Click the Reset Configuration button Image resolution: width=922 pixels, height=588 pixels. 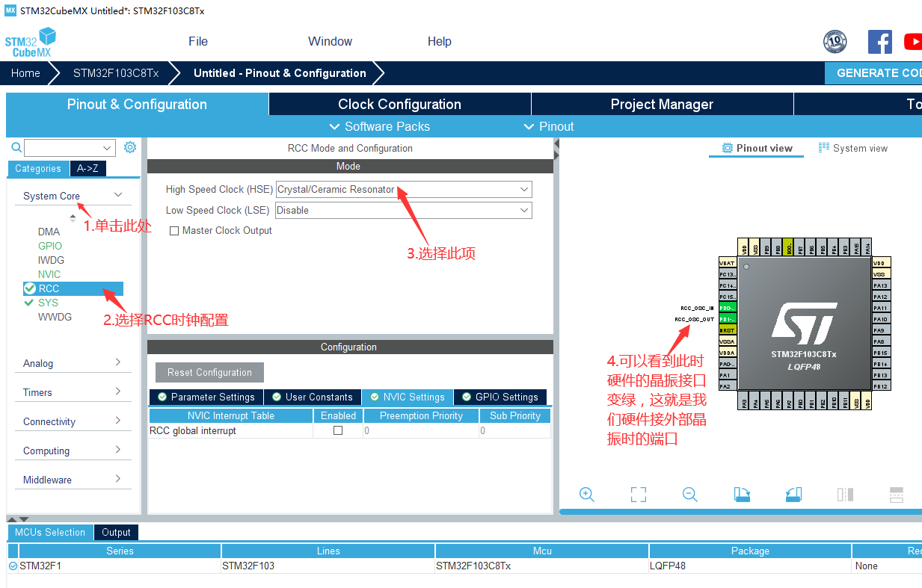(x=209, y=372)
